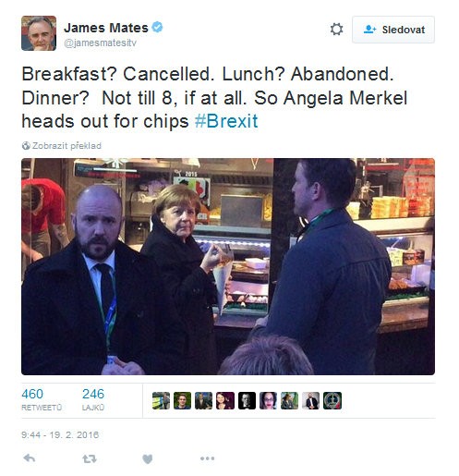View the 246 likes count
This screenshot has width=459, height=476.
pos(93,399)
